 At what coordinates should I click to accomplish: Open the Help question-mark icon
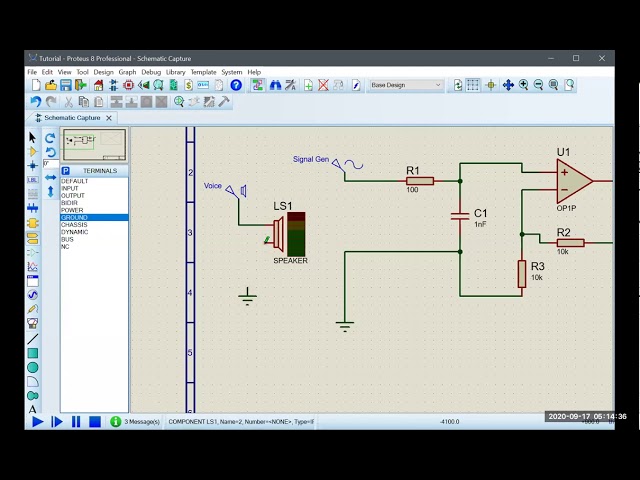pyautogui.click(x=236, y=85)
